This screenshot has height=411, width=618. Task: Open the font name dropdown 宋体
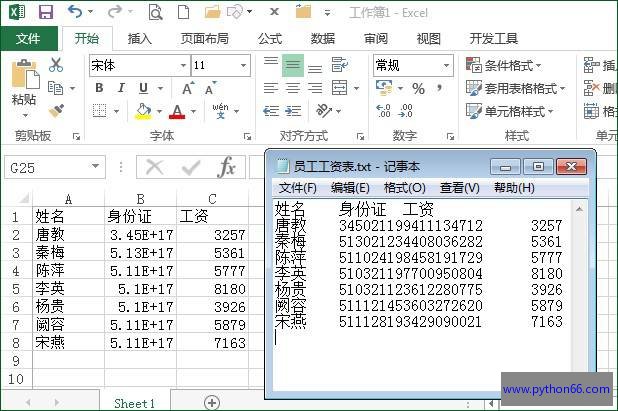[183, 65]
